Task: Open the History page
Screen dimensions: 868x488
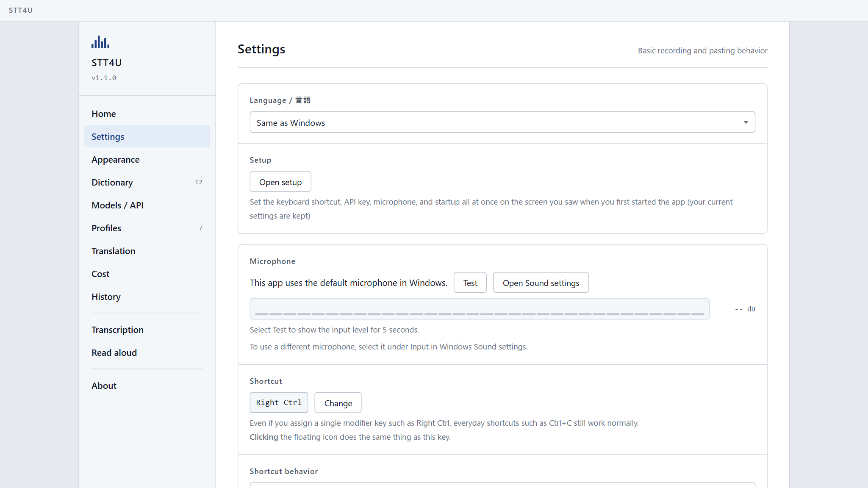Action: coord(147,297)
